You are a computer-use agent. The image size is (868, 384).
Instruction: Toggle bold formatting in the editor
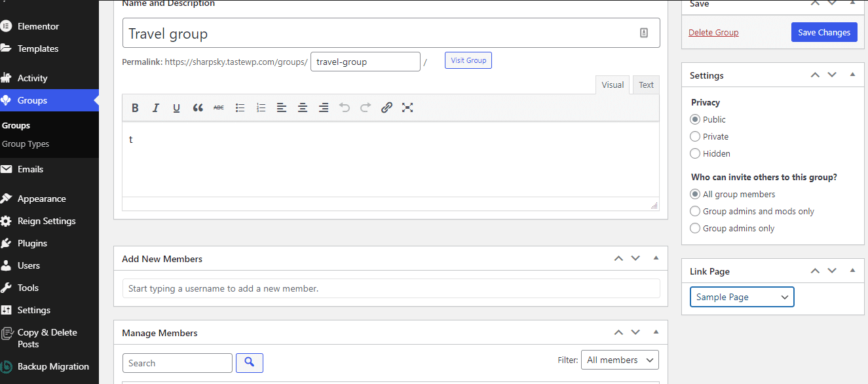coord(135,107)
